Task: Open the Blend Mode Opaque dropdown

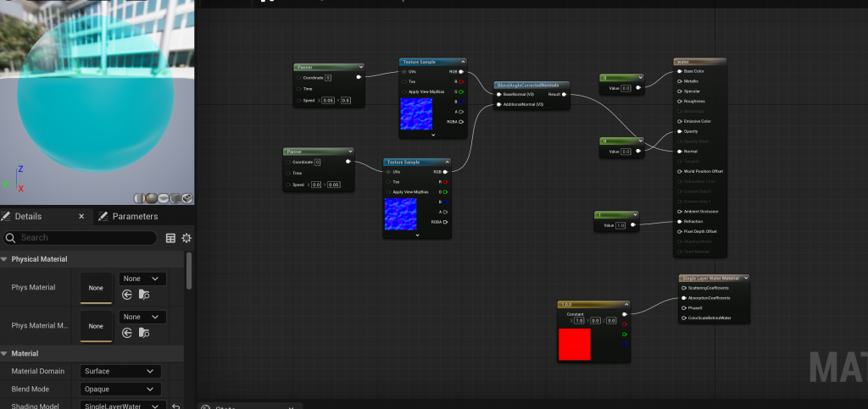Action: (x=120, y=389)
